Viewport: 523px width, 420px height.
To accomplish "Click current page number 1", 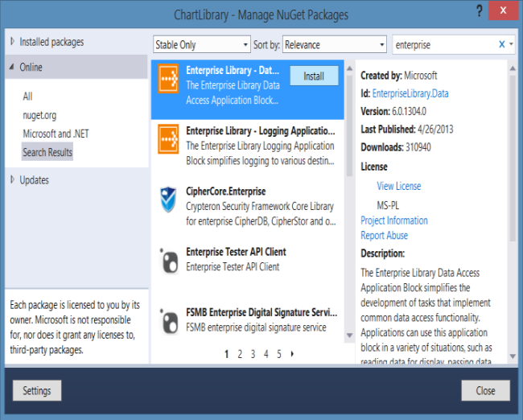I will tap(226, 353).
